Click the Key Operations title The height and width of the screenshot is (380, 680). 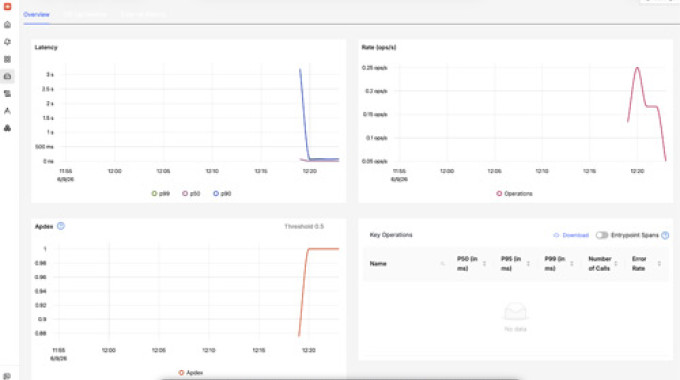[x=391, y=235]
